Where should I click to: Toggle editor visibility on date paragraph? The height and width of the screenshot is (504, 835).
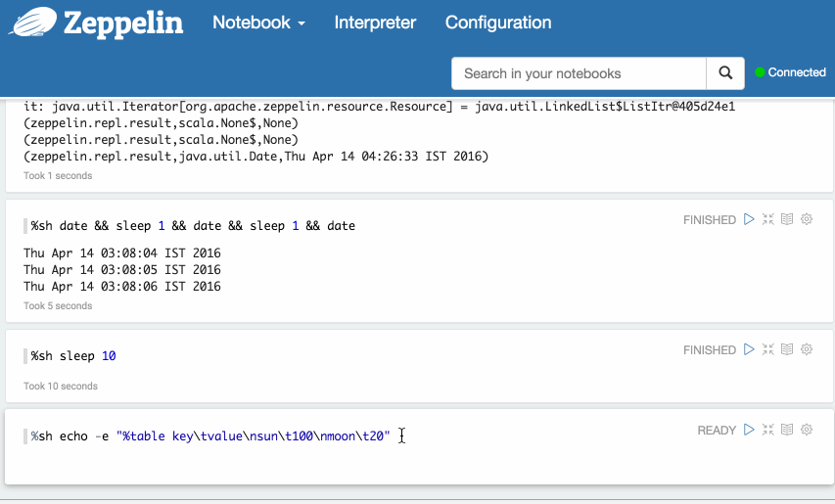click(768, 220)
